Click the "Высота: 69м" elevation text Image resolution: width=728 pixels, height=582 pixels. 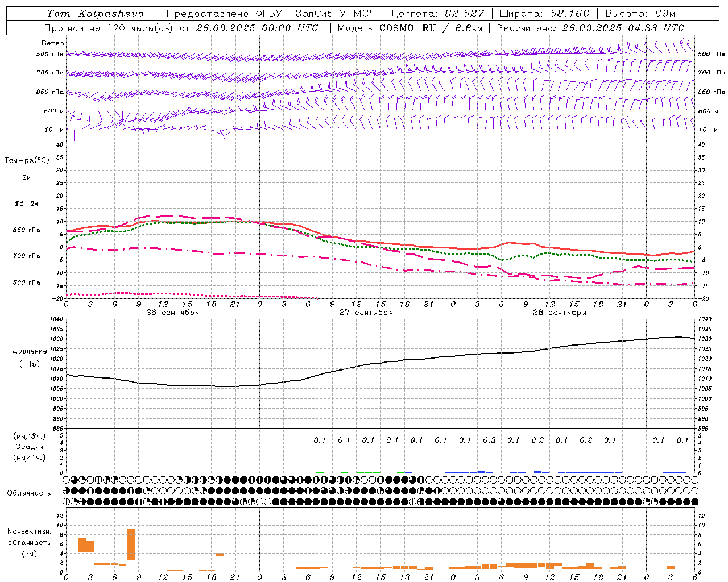pos(640,14)
